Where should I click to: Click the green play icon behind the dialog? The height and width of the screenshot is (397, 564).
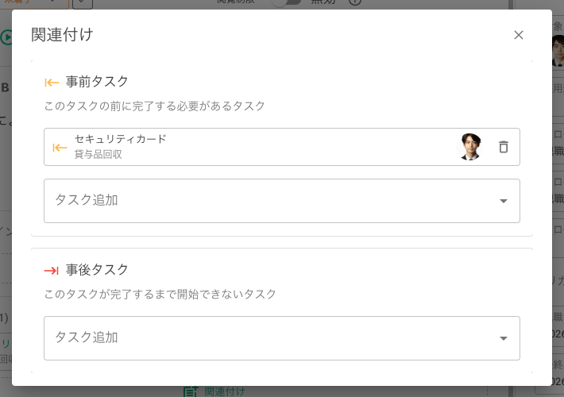coord(6,37)
